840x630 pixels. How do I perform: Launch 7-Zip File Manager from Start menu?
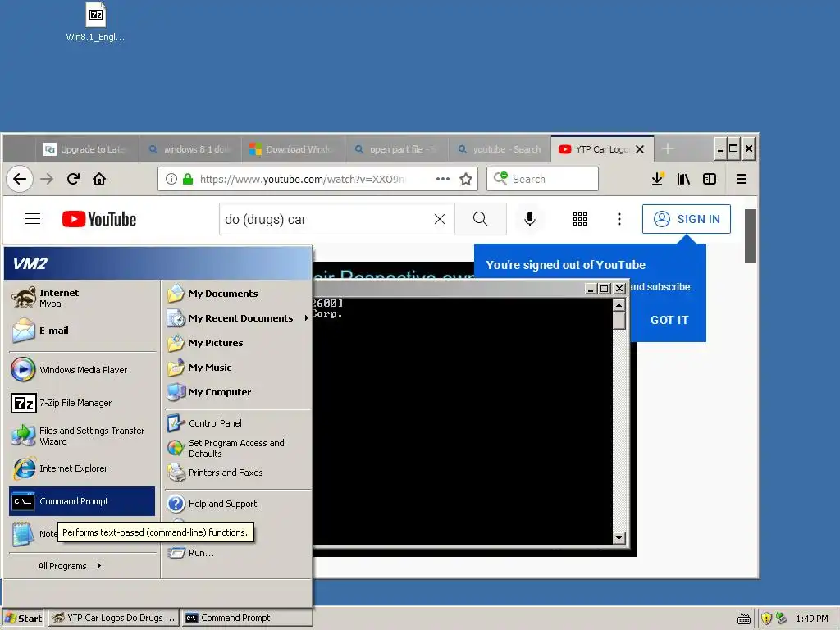83,402
